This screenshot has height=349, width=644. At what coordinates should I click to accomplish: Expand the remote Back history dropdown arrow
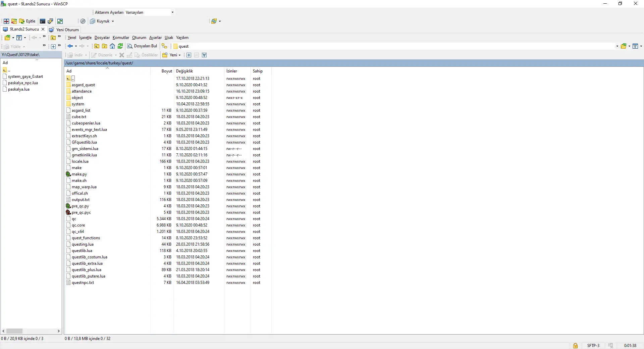pyautogui.click(x=76, y=46)
